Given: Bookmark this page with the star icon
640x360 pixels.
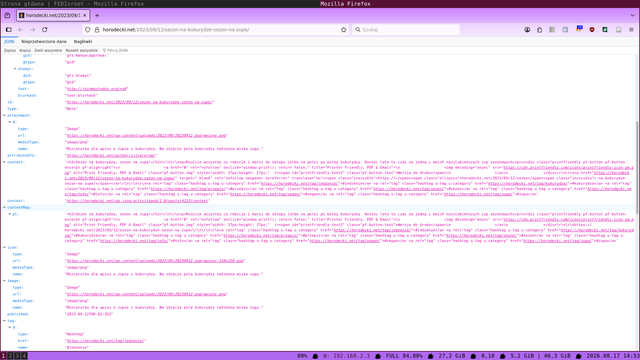Looking at the screenshot, I should [x=344, y=29].
